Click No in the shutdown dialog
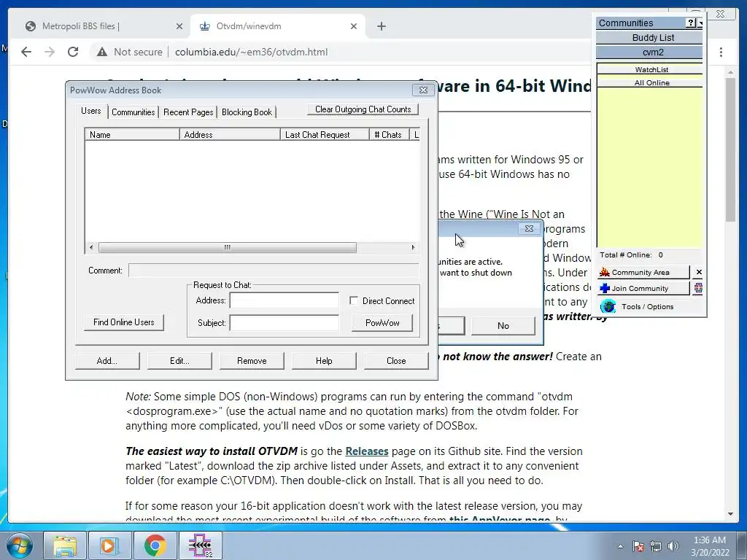The height and width of the screenshot is (560, 747). coord(503,326)
